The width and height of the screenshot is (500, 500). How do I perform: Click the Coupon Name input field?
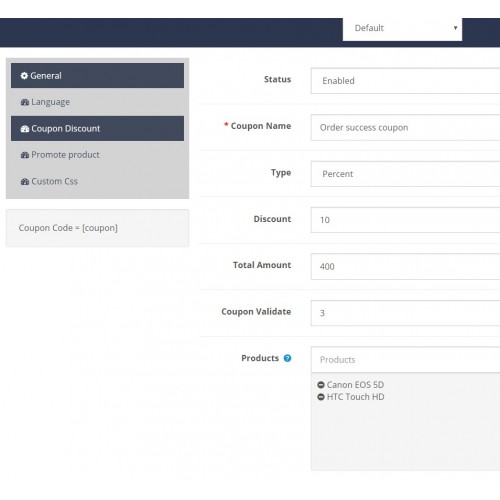405,128
